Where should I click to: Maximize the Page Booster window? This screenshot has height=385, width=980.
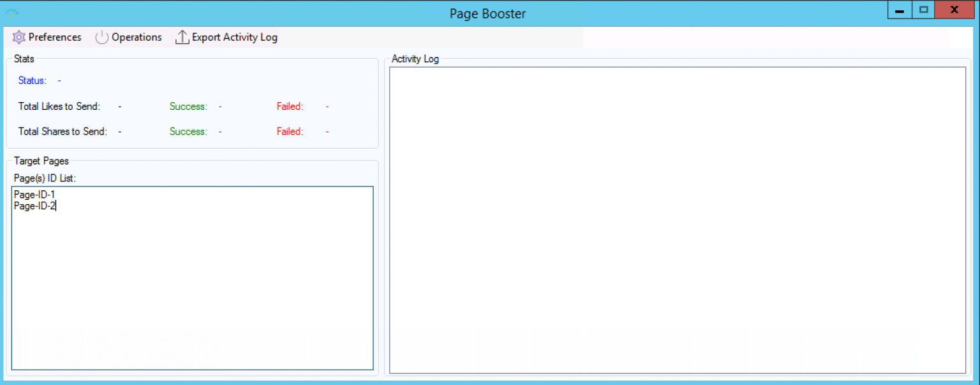click(x=923, y=10)
